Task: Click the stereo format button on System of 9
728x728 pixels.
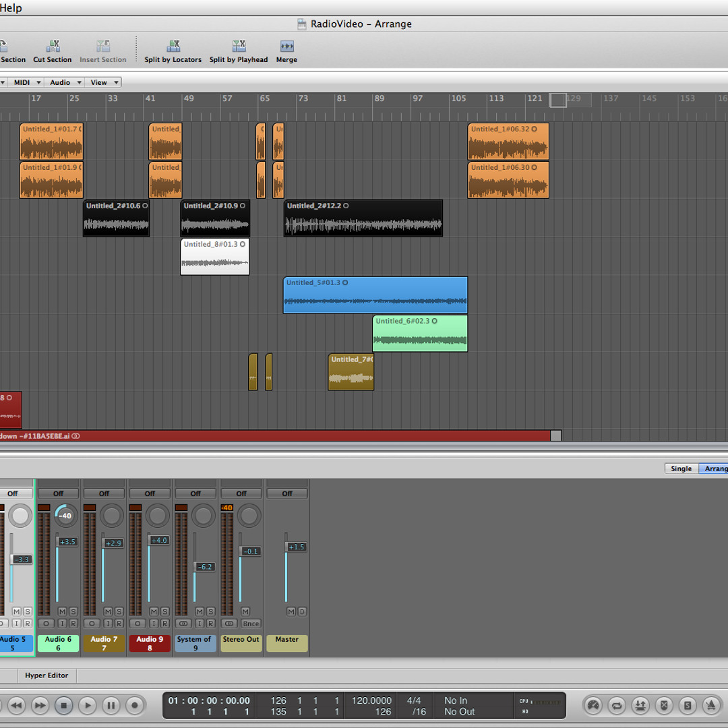Action: click(x=183, y=624)
